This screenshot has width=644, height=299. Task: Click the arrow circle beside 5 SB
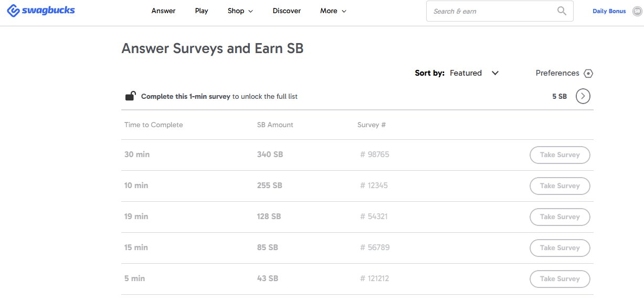[x=583, y=96]
